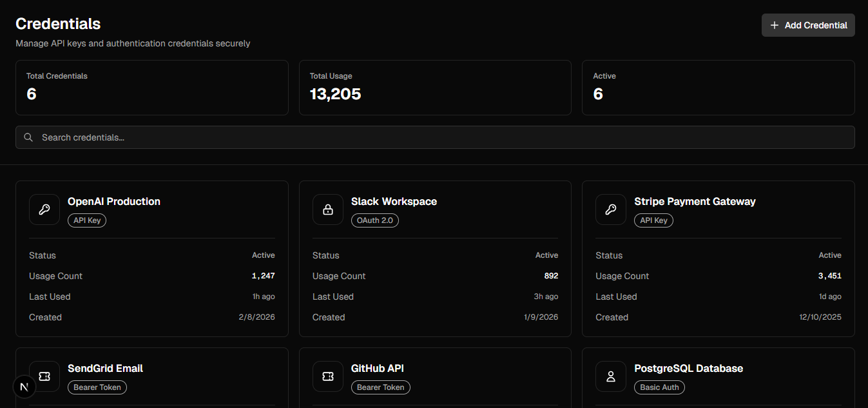Click the 1d ago last used value

[830, 296]
